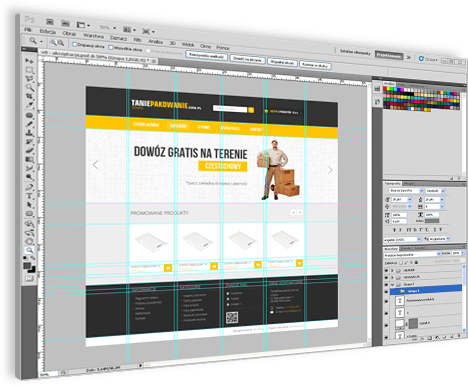This screenshot has width=468, height=386.
Task: Open the font style dropdown
Action: click(435, 191)
